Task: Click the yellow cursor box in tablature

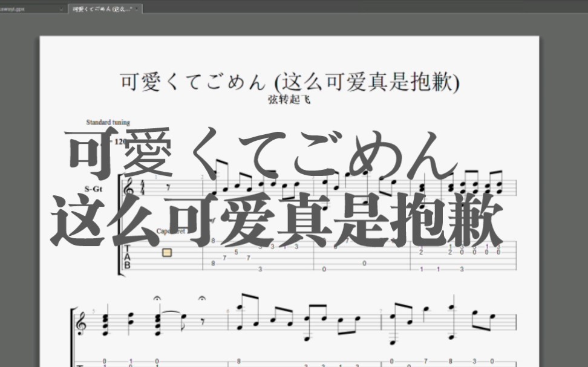Action: [167, 253]
